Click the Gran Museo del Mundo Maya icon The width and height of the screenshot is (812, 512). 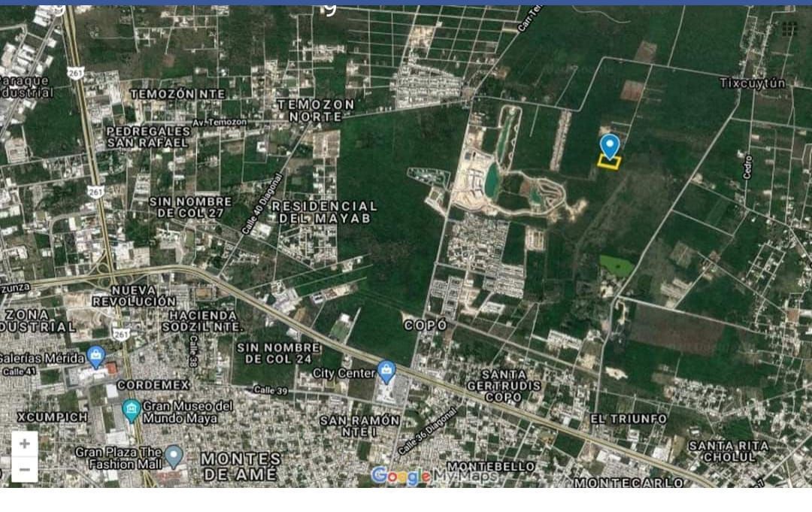pyautogui.click(x=131, y=411)
